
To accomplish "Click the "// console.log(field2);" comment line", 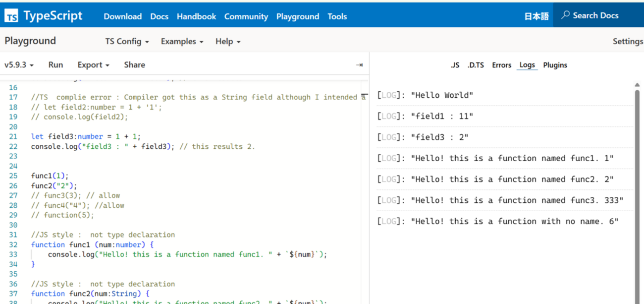I will click(79, 117).
